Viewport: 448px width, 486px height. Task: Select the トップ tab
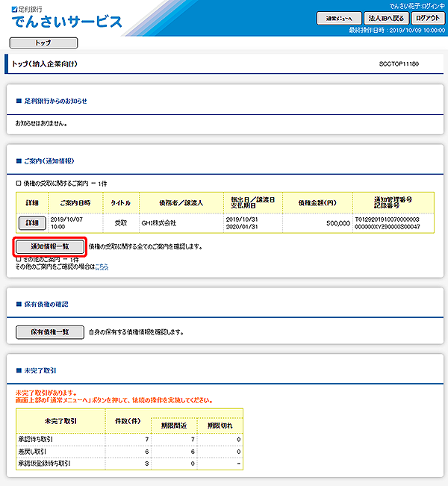pos(43,43)
